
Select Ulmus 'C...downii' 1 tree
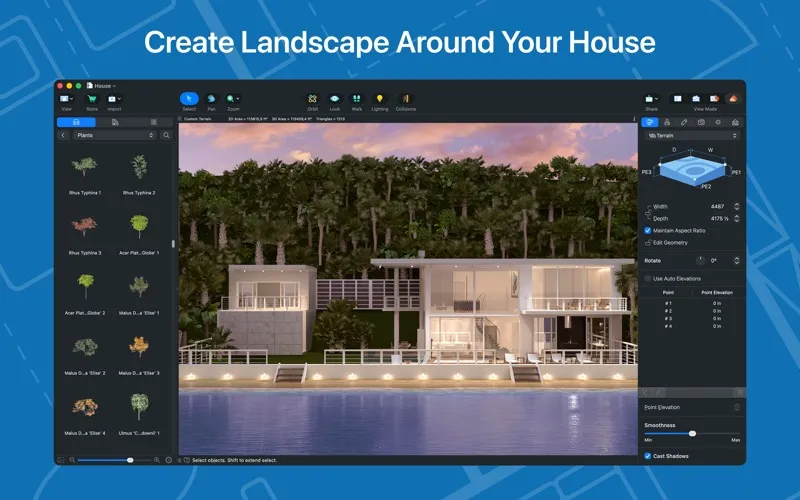[139, 415]
